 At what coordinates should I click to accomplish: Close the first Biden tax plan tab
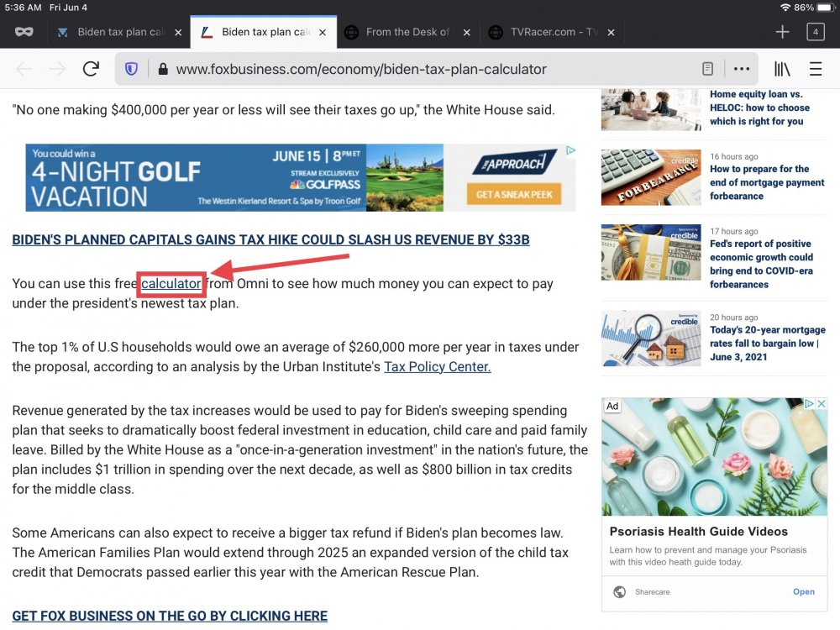point(178,33)
